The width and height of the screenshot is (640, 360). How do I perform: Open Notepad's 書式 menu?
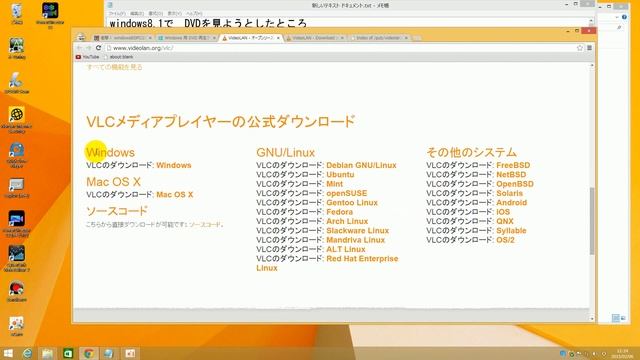click(x=156, y=13)
